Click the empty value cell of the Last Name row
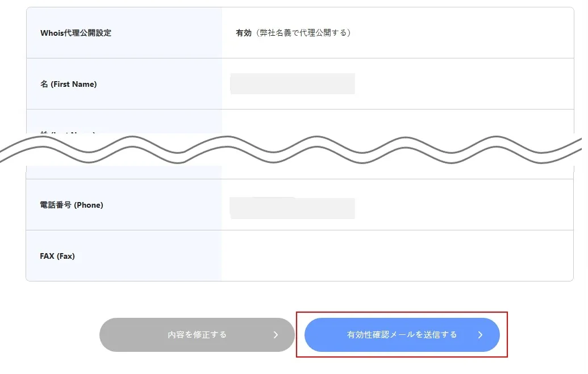588x374 pixels. pyautogui.click(x=398, y=122)
